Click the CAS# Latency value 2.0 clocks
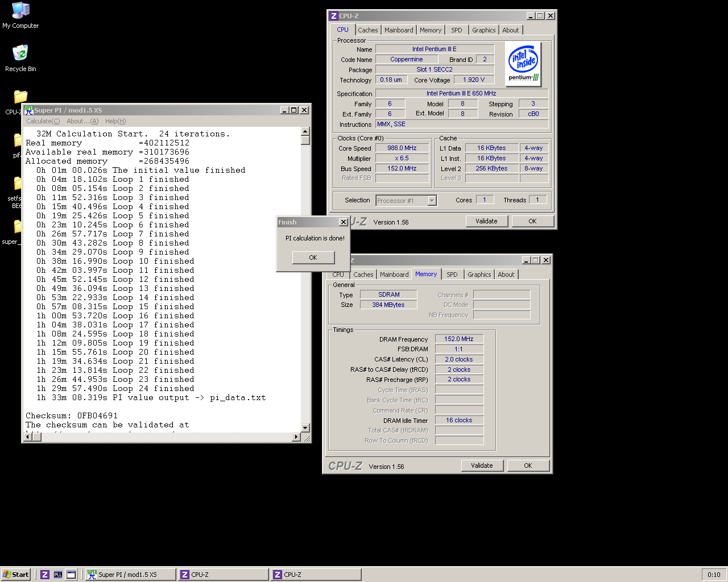The image size is (728, 582). click(459, 359)
